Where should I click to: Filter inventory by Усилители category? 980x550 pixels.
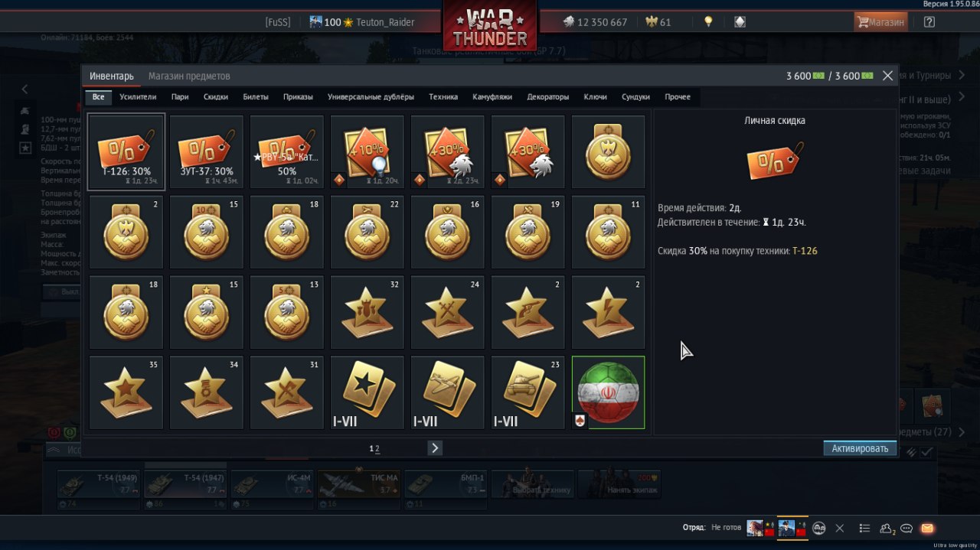(x=138, y=97)
